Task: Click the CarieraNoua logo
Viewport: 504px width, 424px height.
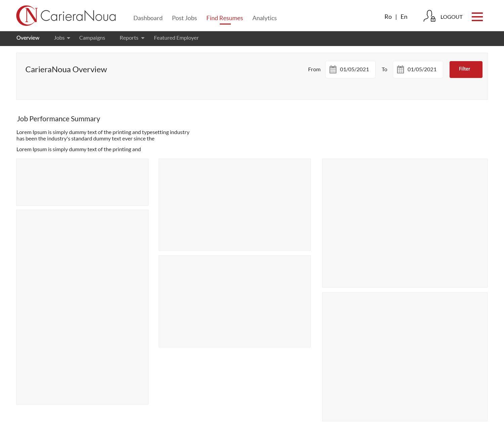Action: [x=66, y=16]
